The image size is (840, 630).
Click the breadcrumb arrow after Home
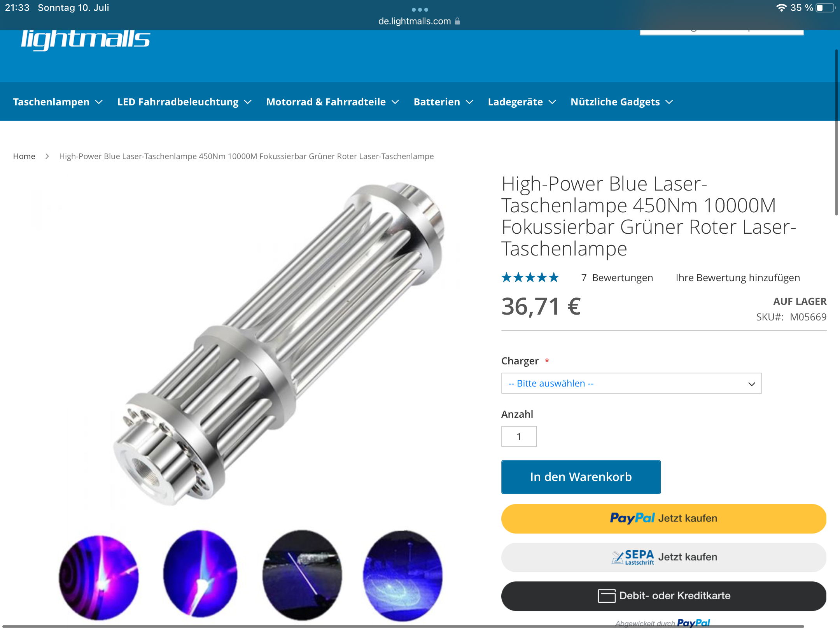(x=47, y=156)
